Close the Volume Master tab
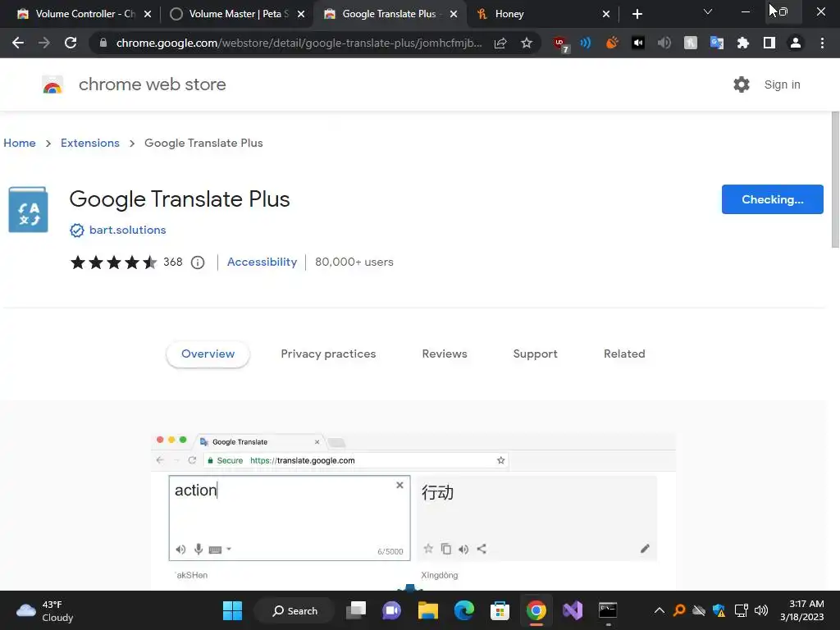 click(301, 14)
